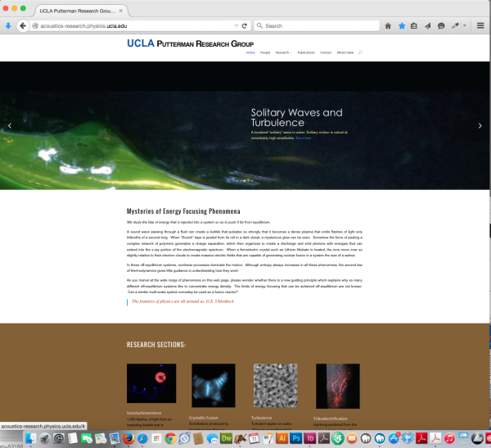491x448 pixels.
Task: Open Firefox from the dock
Action: (x=128, y=438)
